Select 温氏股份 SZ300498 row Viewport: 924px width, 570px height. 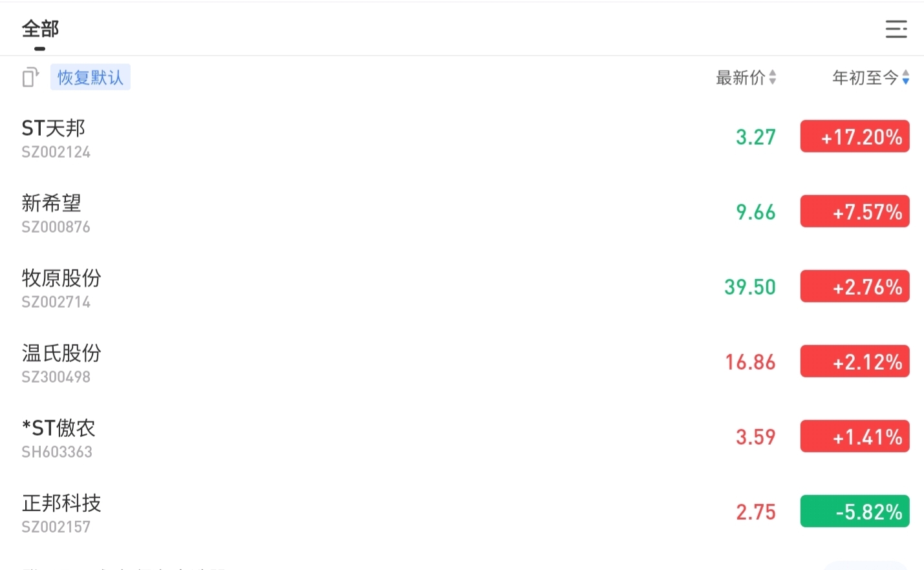point(462,362)
